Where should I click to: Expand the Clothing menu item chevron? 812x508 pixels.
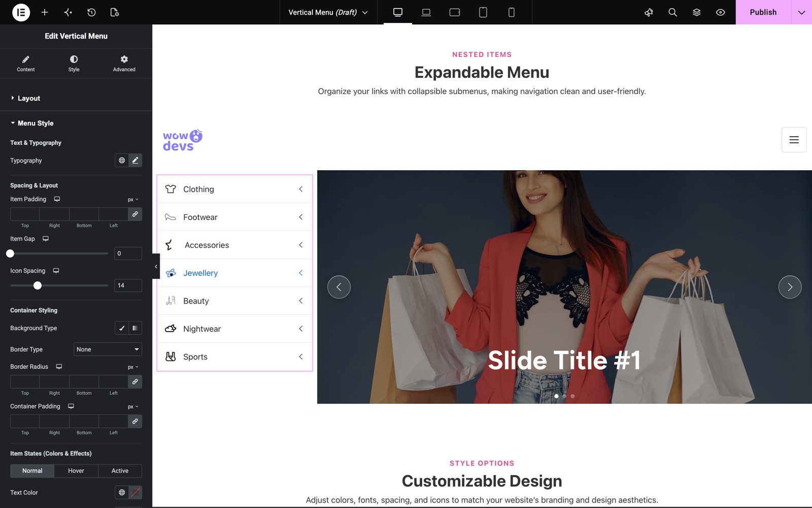[x=300, y=189]
